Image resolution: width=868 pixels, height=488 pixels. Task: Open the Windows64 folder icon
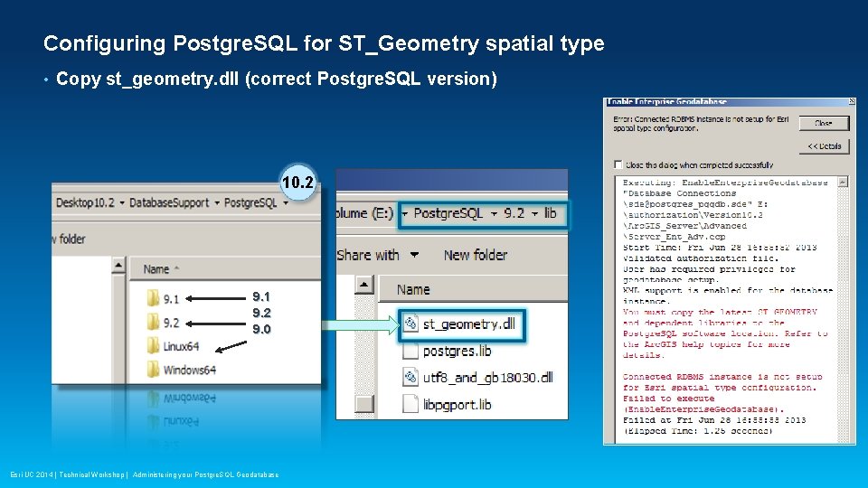[154, 370]
